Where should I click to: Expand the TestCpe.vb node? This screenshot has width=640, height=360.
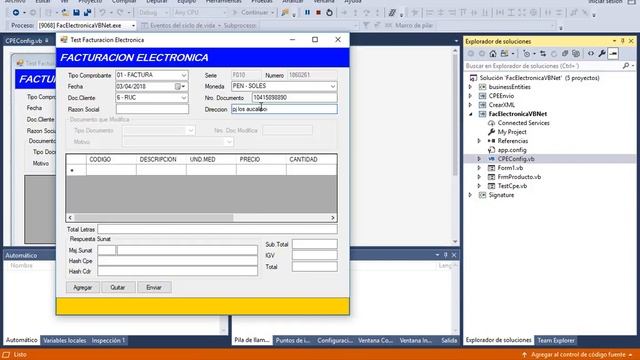point(479,186)
